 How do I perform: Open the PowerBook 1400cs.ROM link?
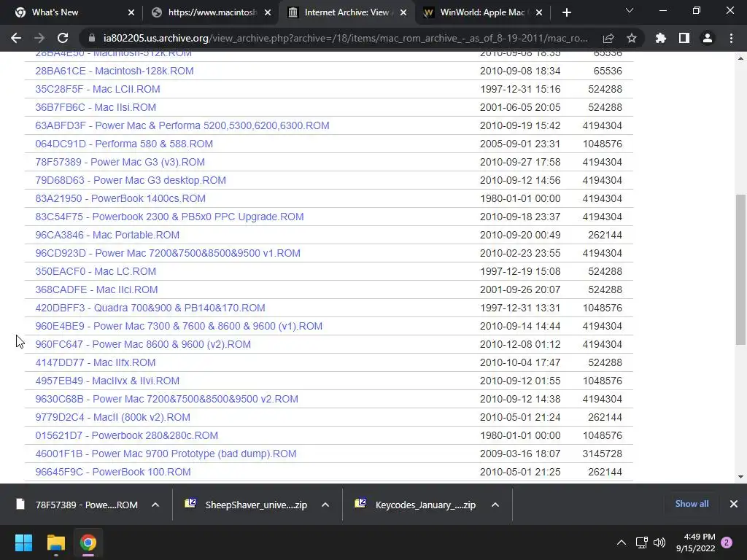pyautogui.click(x=120, y=198)
